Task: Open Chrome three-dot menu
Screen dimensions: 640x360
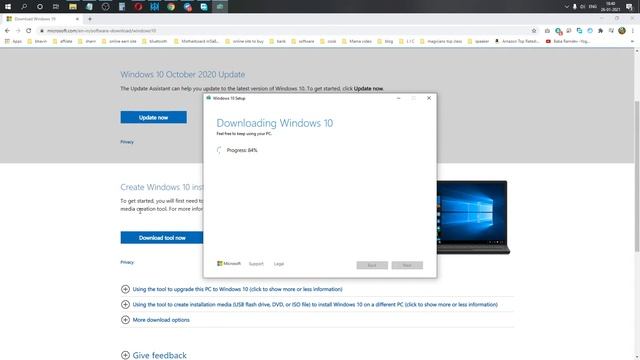Action: coord(633,31)
